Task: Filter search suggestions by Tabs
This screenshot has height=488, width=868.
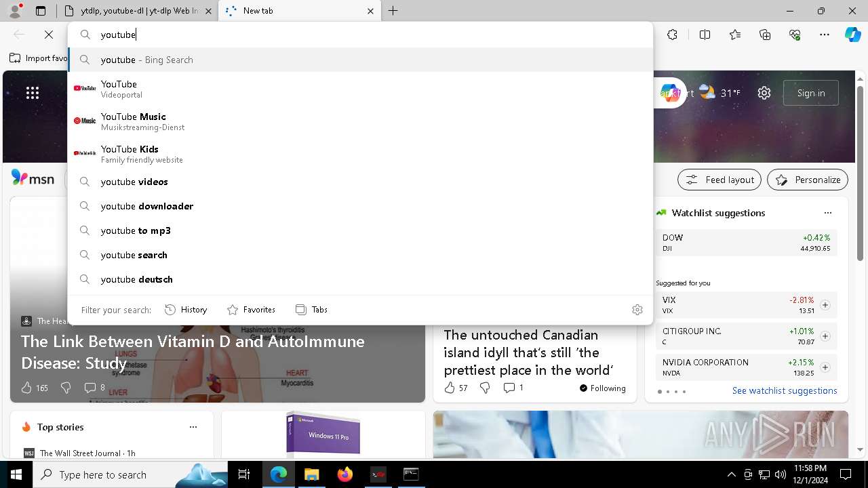Action: pos(312,310)
